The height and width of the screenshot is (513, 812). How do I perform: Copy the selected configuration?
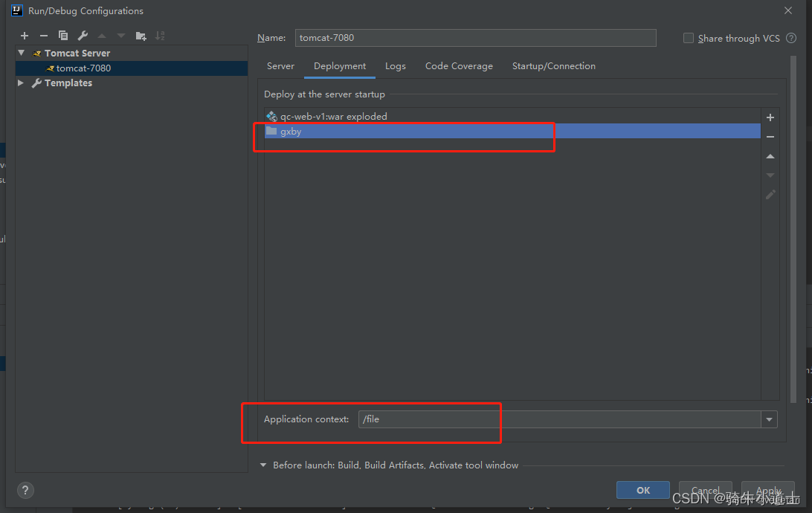pos(63,36)
